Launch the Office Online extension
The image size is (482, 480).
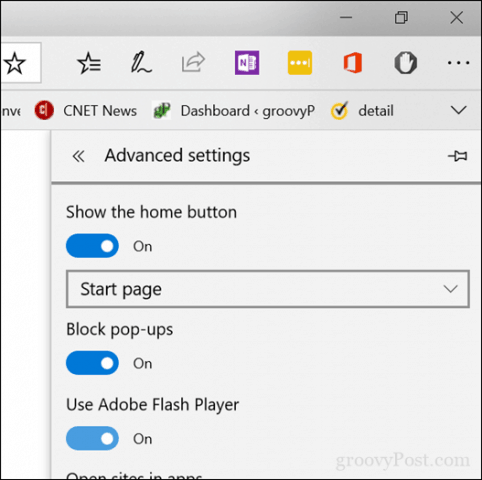[353, 63]
